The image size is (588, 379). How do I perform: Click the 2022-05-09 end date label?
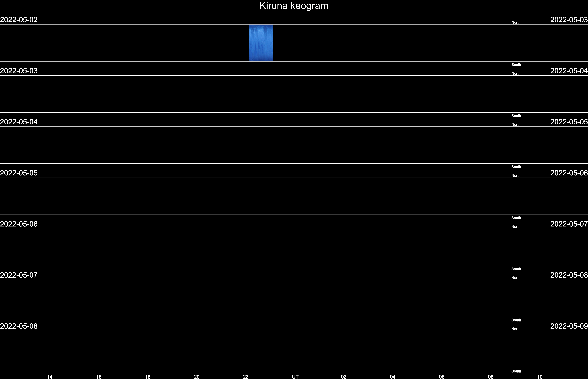(x=569, y=326)
